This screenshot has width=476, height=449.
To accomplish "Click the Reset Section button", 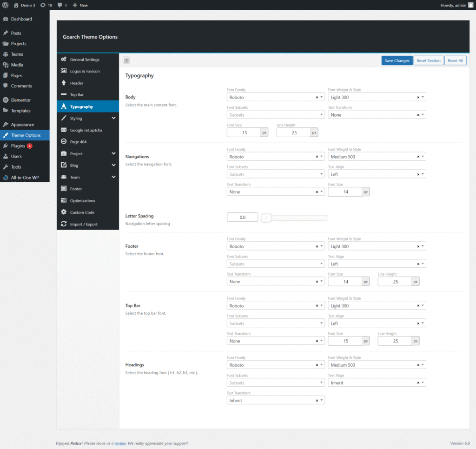I will coord(428,60).
